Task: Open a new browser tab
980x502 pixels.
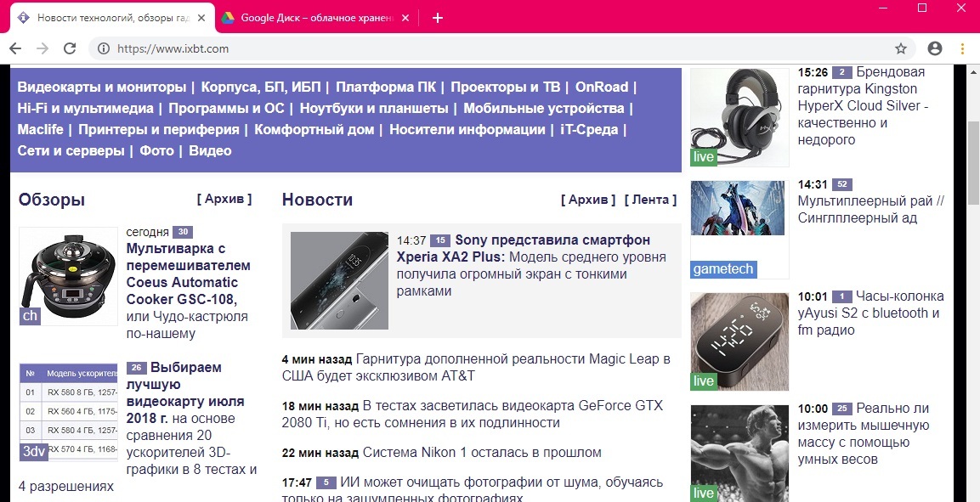Action: [438, 18]
